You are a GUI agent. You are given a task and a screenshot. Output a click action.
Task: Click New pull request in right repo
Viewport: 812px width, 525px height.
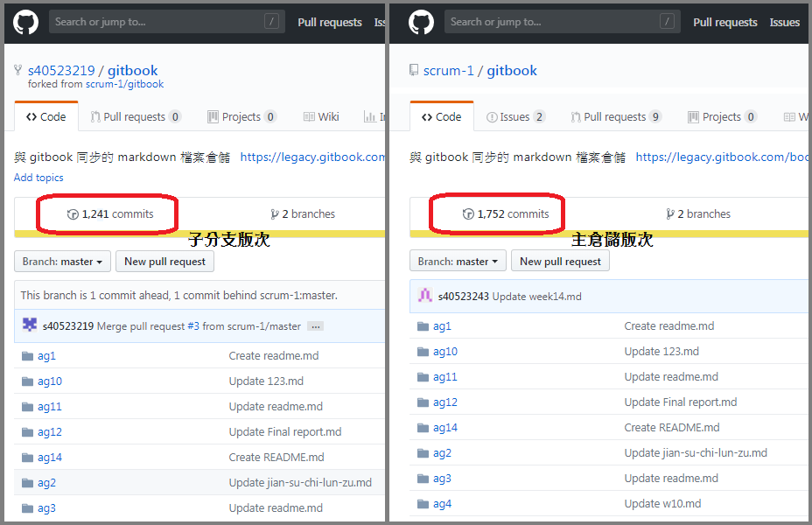coord(560,262)
